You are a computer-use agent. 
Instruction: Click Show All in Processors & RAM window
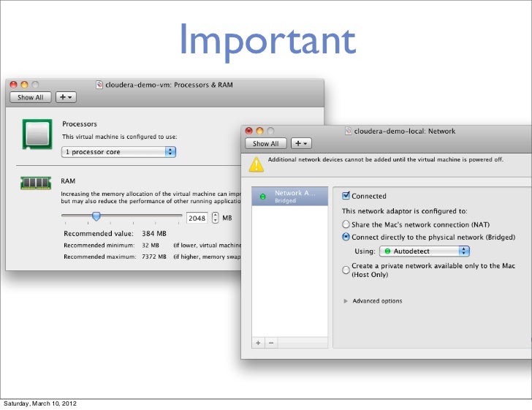[31, 97]
